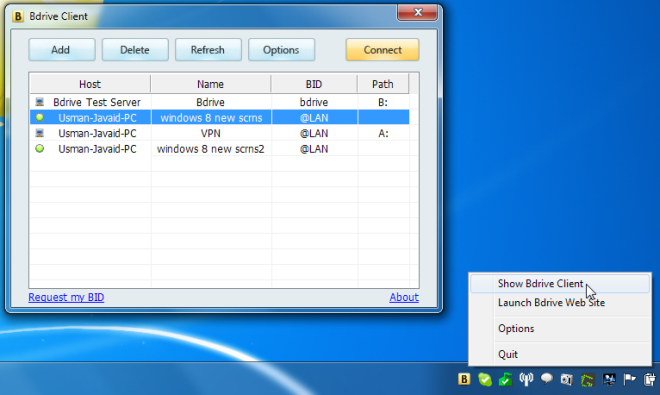
Task: Close the Bdrive Client window
Action: 418,12
